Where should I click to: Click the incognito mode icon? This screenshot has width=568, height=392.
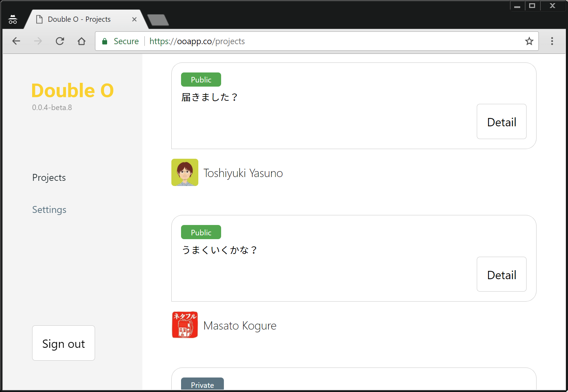[x=13, y=20]
